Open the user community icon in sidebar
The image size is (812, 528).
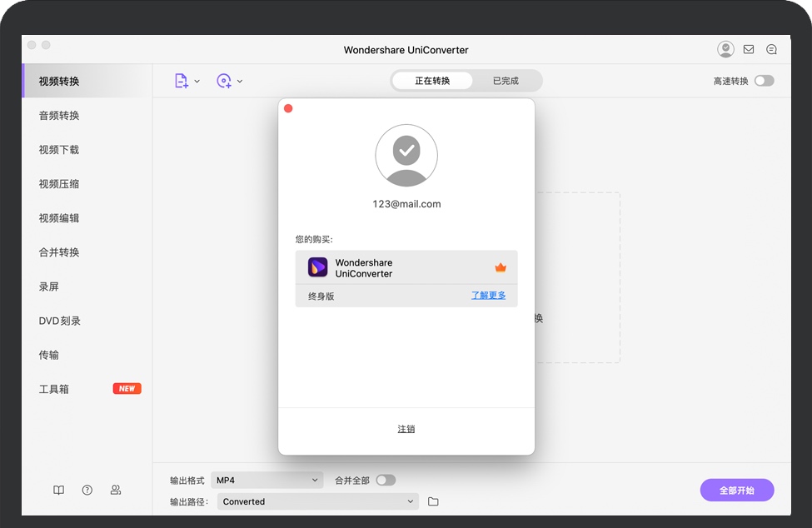click(x=116, y=490)
